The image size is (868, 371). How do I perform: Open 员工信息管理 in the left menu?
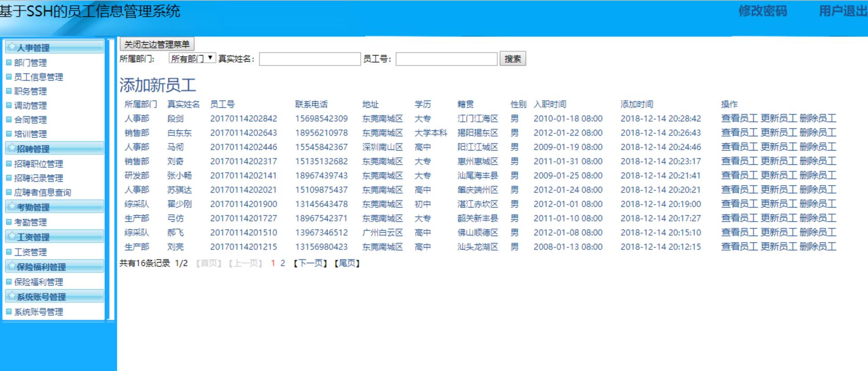tap(39, 77)
